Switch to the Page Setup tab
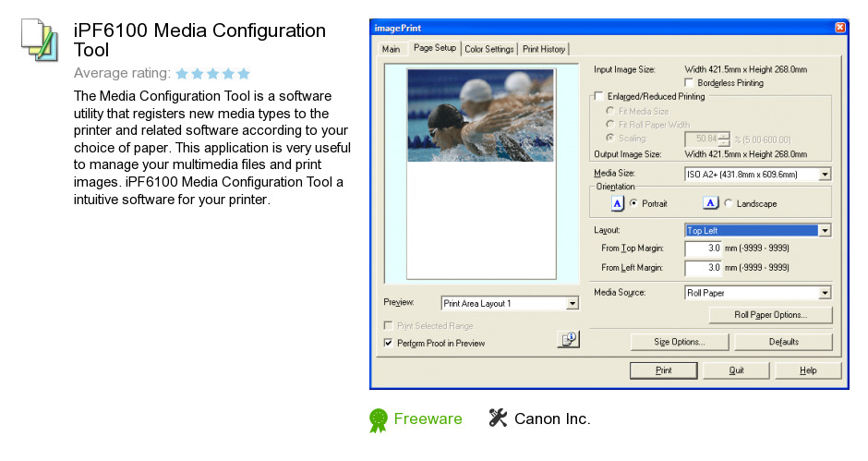 click(435, 48)
